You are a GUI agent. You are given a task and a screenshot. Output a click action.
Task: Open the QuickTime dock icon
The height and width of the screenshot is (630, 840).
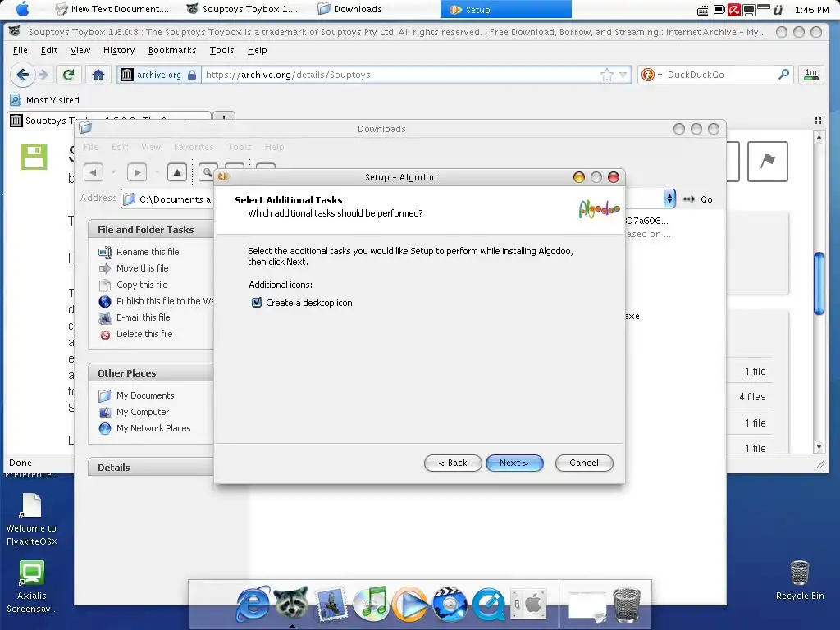[489, 605]
